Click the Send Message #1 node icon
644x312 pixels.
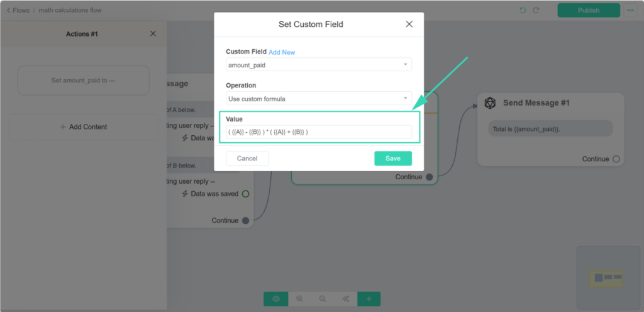pos(489,103)
